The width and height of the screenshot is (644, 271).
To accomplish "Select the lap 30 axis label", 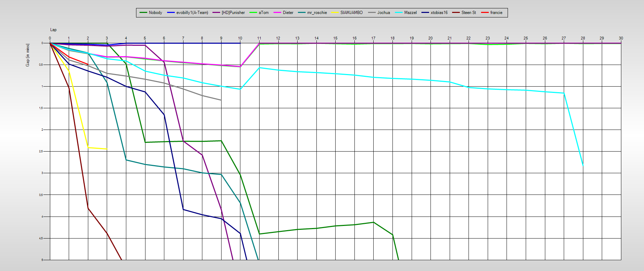I will [621, 38].
